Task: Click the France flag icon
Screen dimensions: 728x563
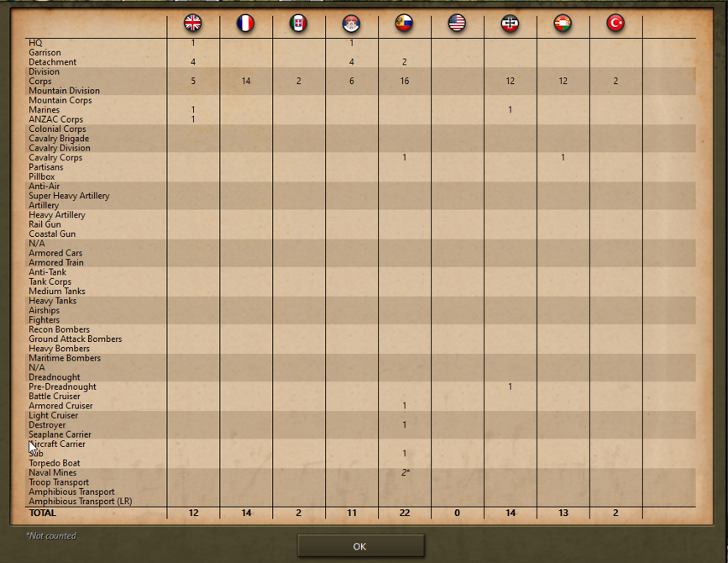Action: [x=245, y=23]
